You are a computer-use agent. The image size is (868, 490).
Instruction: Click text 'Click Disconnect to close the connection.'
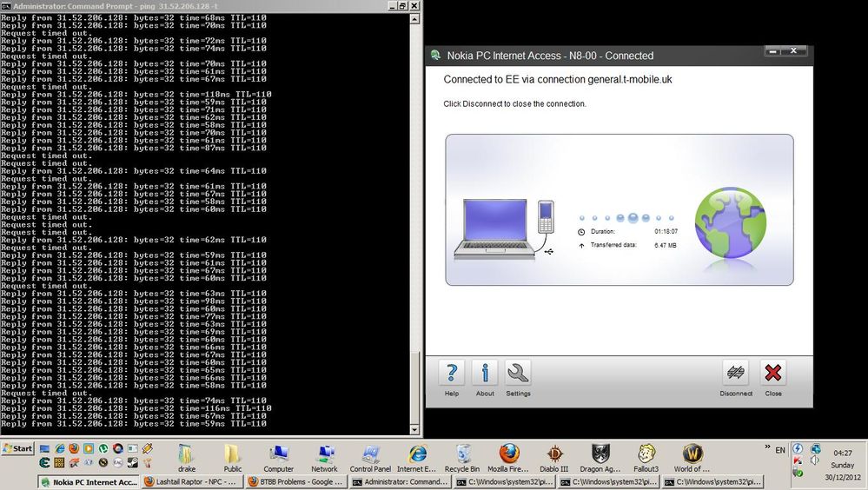[514, 103]
